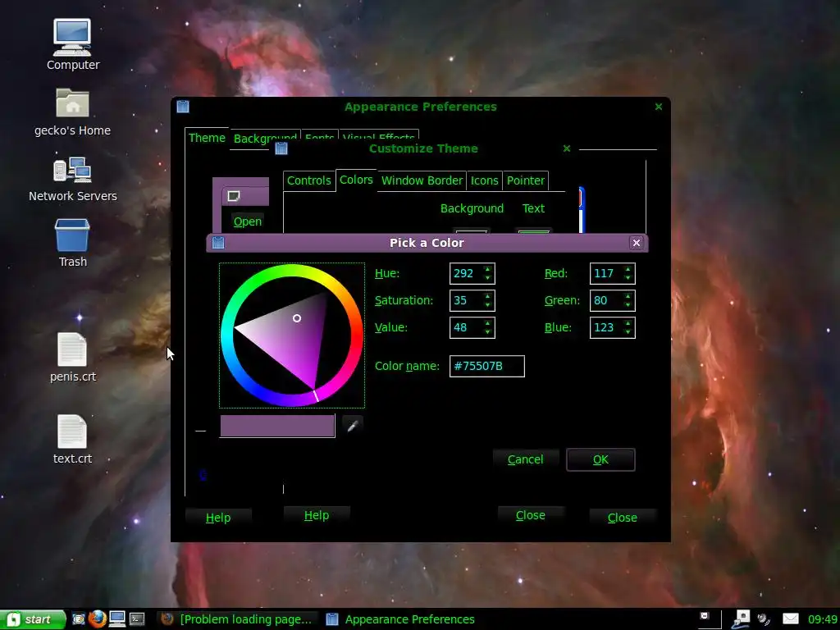
Task: Decrease Value with the down arrow
Action: pyautogui.click(x=487, y=332)
